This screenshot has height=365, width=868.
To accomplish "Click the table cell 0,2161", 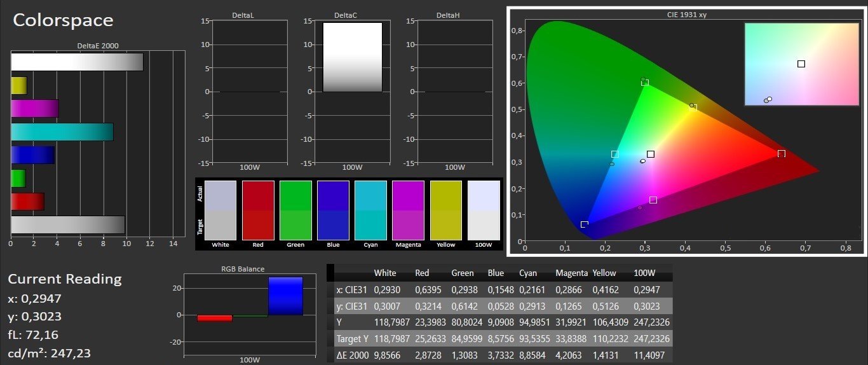I will [532, 290].
